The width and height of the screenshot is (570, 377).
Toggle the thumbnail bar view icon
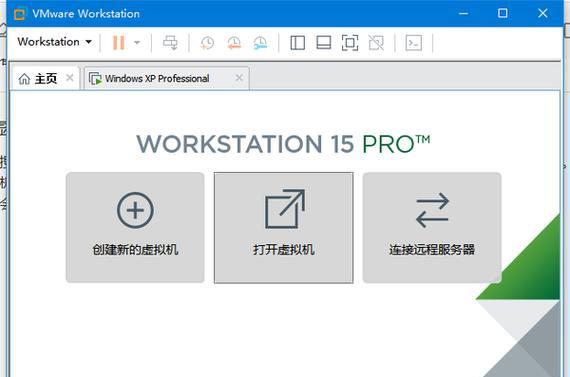tap(324, 43)
